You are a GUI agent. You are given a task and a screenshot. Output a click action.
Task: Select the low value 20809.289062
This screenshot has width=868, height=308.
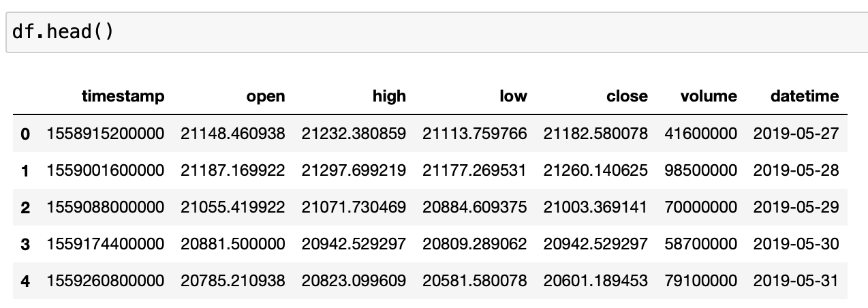[475, 244]
